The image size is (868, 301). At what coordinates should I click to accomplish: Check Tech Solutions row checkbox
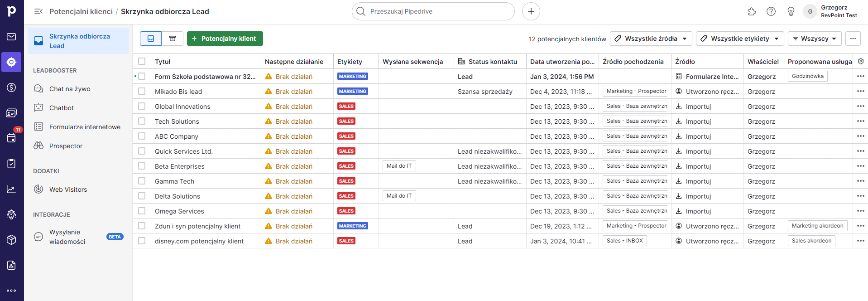point(142,121)
